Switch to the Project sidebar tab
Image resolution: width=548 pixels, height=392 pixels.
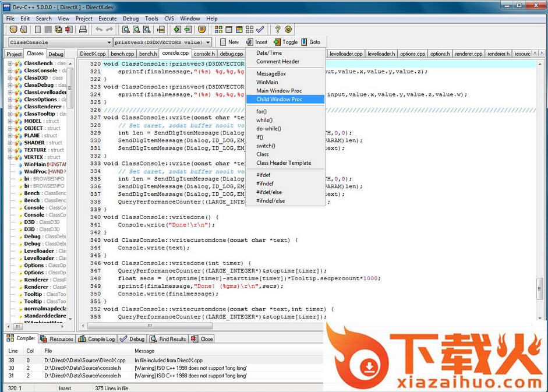click(x=14, y=54)
